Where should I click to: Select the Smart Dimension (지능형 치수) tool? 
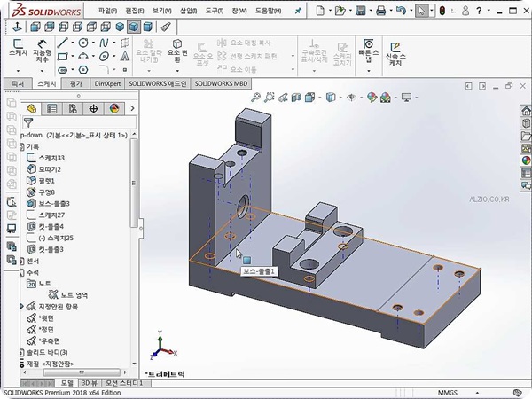(42, 51)
